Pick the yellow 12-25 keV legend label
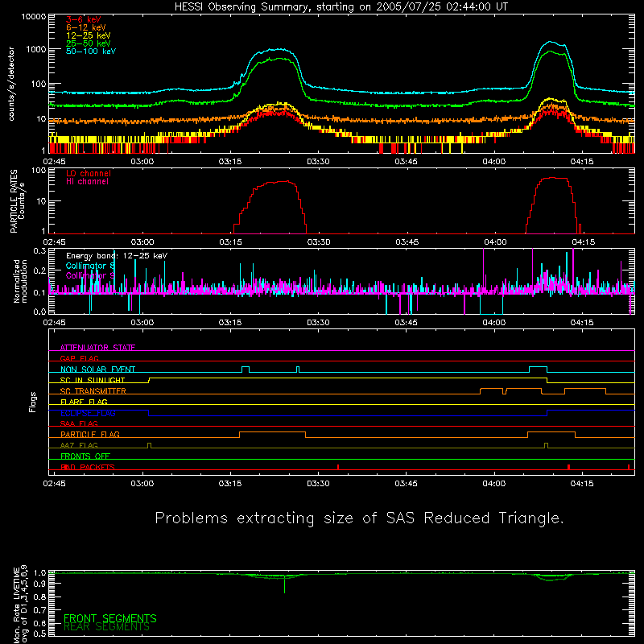Image resolution: width=644 pixels, height=644 pixels. point(89,35)
